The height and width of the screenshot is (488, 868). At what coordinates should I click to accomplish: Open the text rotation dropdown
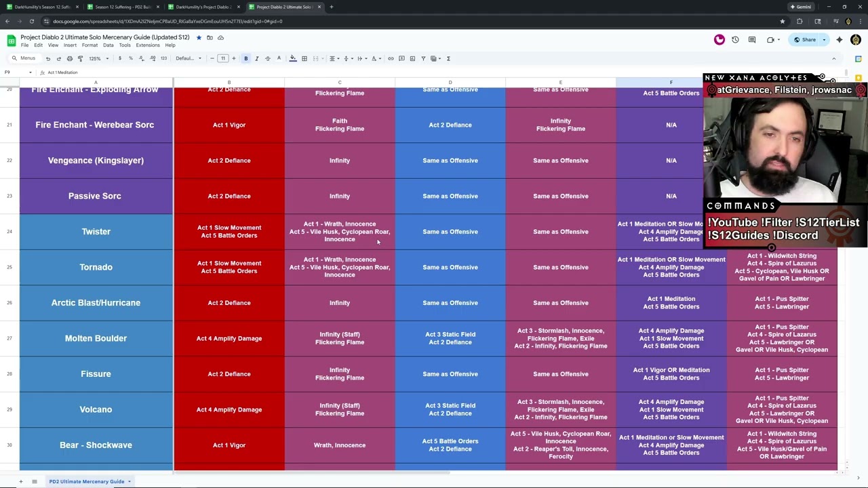pyautogui.click(x=375, y=58)
